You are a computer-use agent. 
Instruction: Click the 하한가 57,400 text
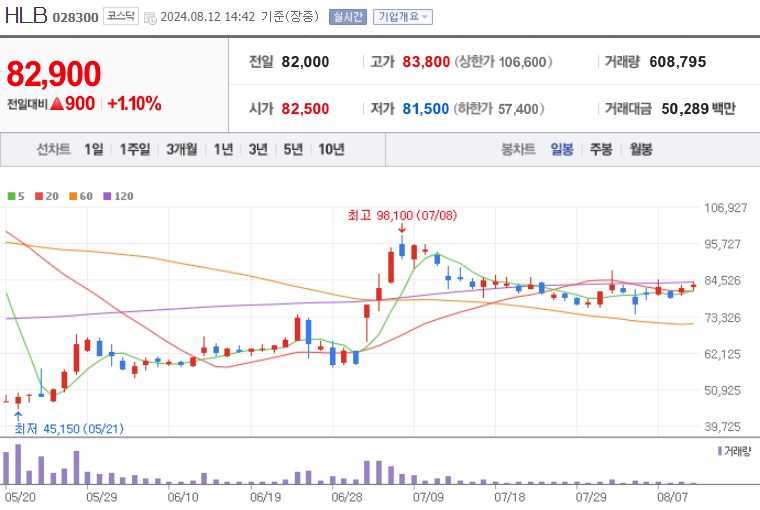499,109
